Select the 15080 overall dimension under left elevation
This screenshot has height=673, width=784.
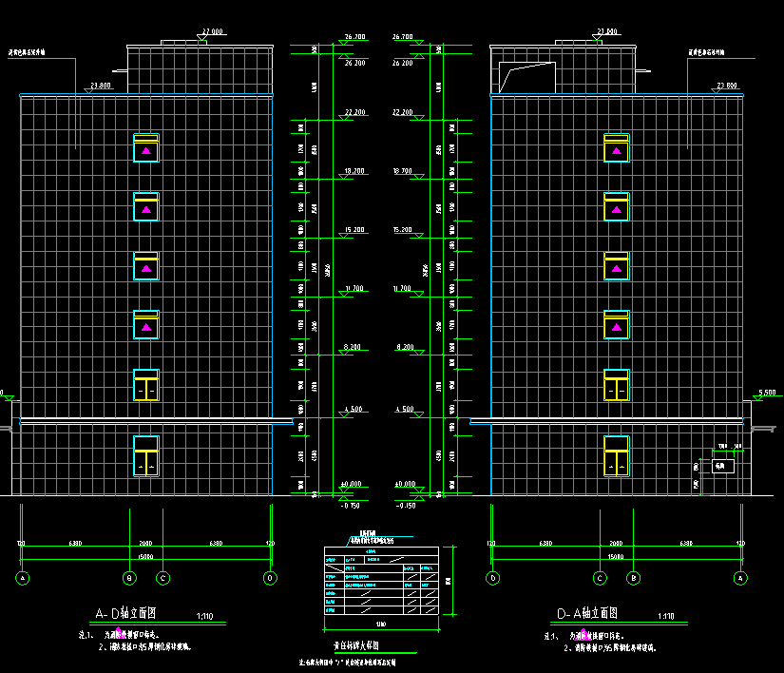coord(145,556)
